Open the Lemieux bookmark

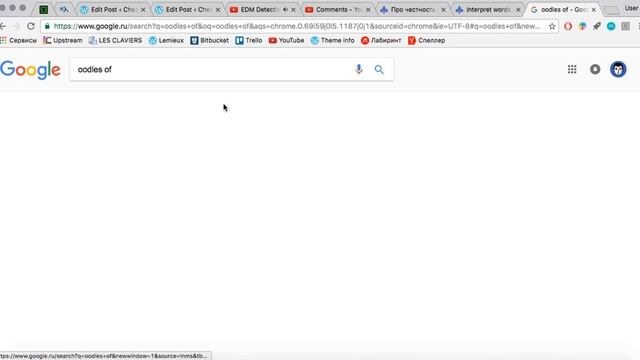click(x=166, y=40)
